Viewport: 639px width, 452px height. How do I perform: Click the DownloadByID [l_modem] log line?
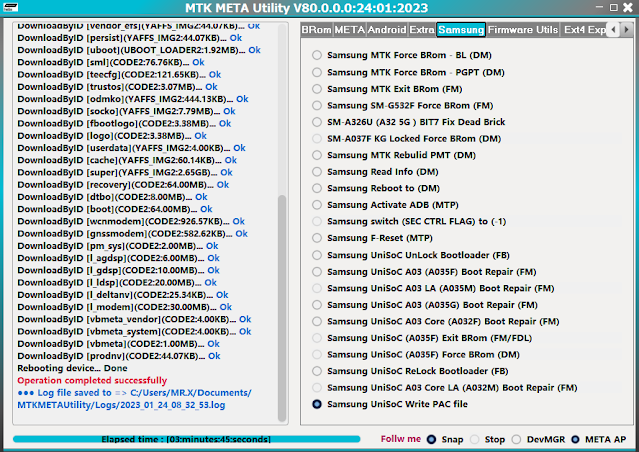click(x=124, y=307)
